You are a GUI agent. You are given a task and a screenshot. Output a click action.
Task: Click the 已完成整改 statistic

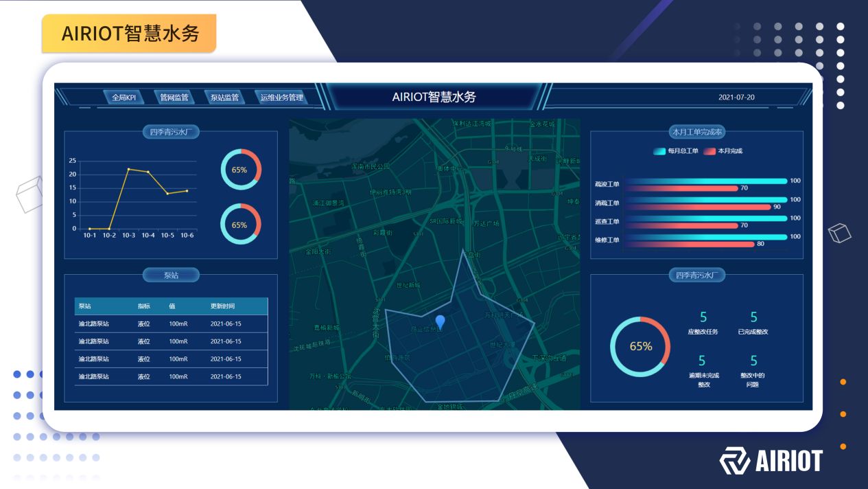point(753,323)
